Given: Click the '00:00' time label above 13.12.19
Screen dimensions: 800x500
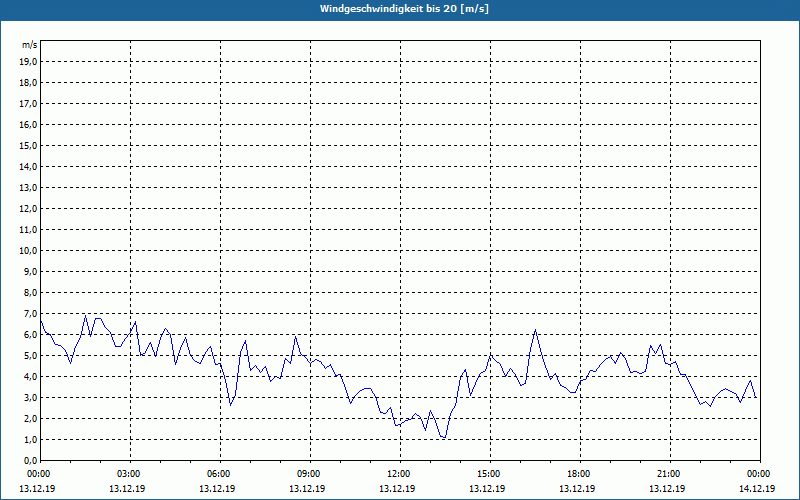Looking at the screenshot, I should pos(38,474).
